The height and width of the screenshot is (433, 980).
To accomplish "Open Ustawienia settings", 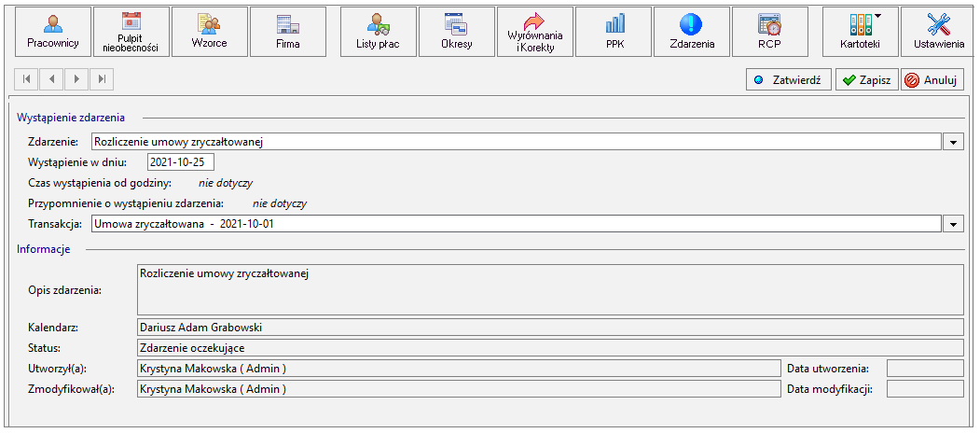I will (x=939, y=32).
